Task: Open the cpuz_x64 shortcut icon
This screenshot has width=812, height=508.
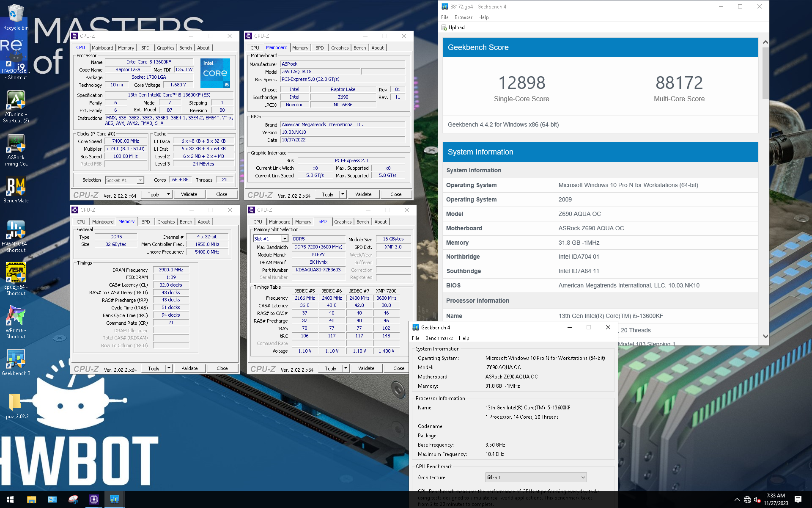Action: click(x=16, y=279)
